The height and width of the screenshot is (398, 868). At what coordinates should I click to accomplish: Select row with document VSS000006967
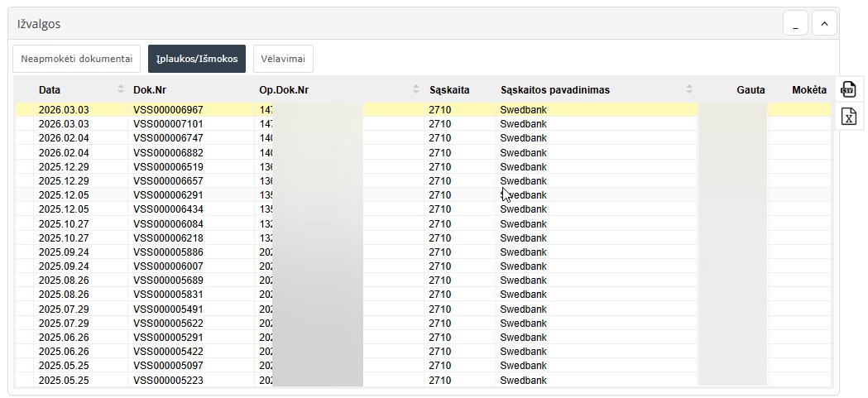coord(168,110)
